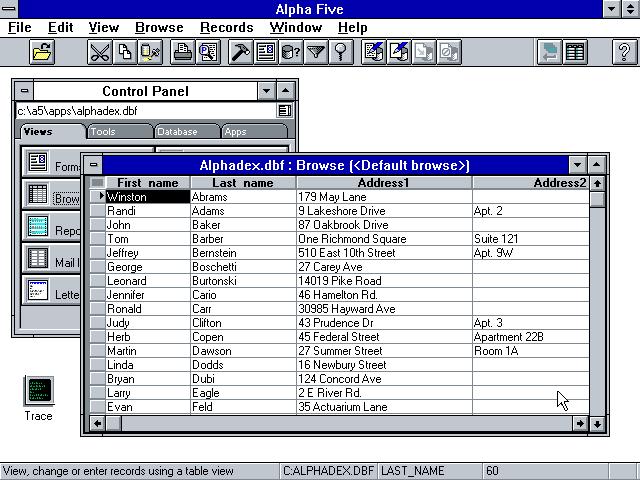Open the Window menu

click(x=296, y=27)
